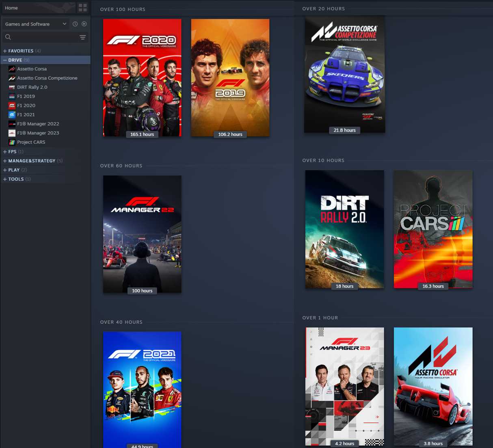Select F1® Manager 2023 in sidebar
Viewport: 493px width, 448px height.
(38, 133)
